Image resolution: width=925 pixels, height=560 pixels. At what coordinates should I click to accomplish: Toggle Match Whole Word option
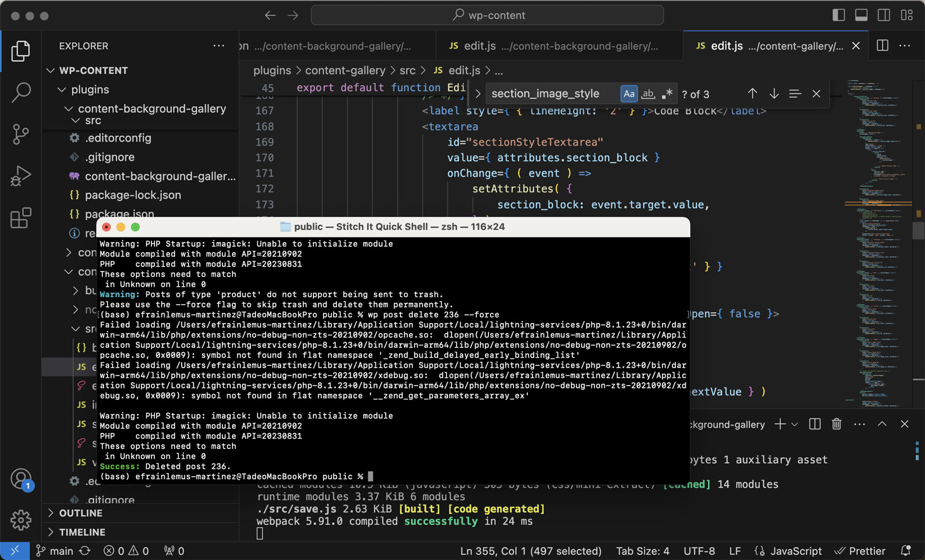pyautogui.click(x=648, y=94)
